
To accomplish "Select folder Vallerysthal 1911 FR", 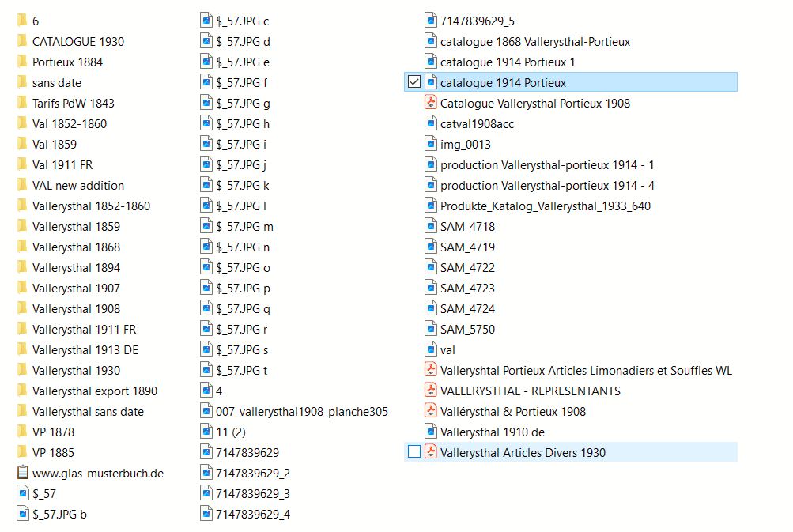I will [77, 329].
